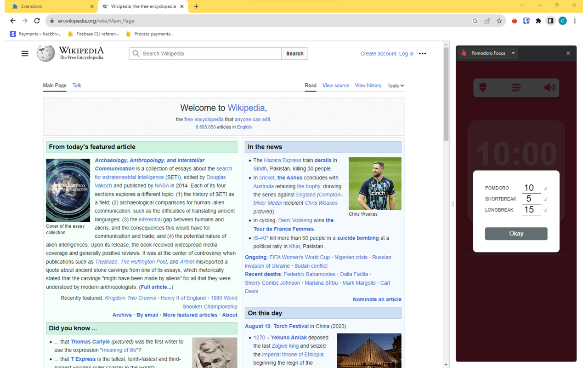This screenshot has width=588, height=368.
Task: Confirm Shortbreak duration checkmark
Action: [x=546, y=199]
